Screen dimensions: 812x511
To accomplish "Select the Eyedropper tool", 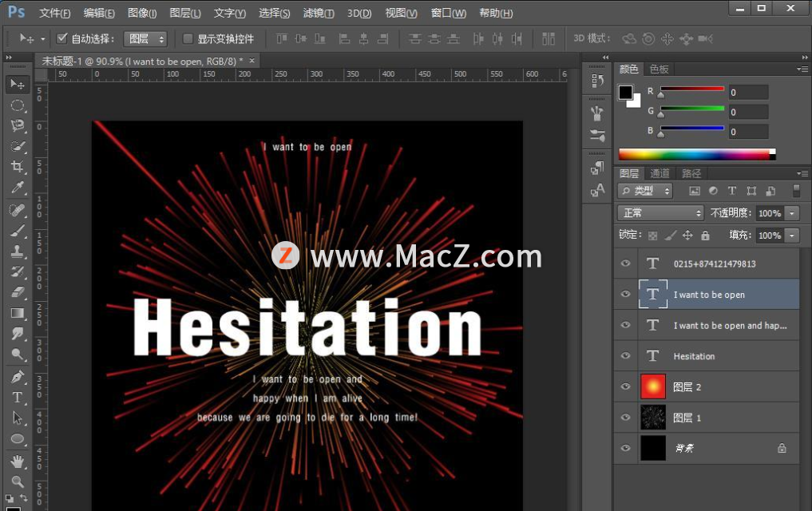I will [17, 188].
